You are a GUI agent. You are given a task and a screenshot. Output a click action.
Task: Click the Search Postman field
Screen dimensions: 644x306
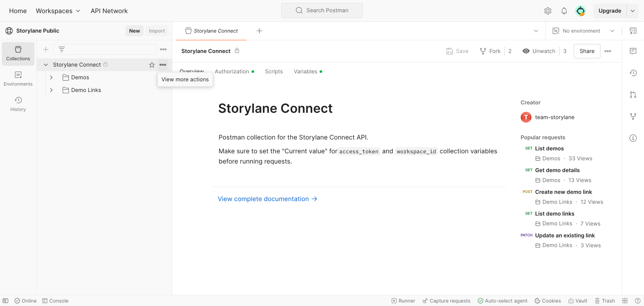click(x=322, y=10)
